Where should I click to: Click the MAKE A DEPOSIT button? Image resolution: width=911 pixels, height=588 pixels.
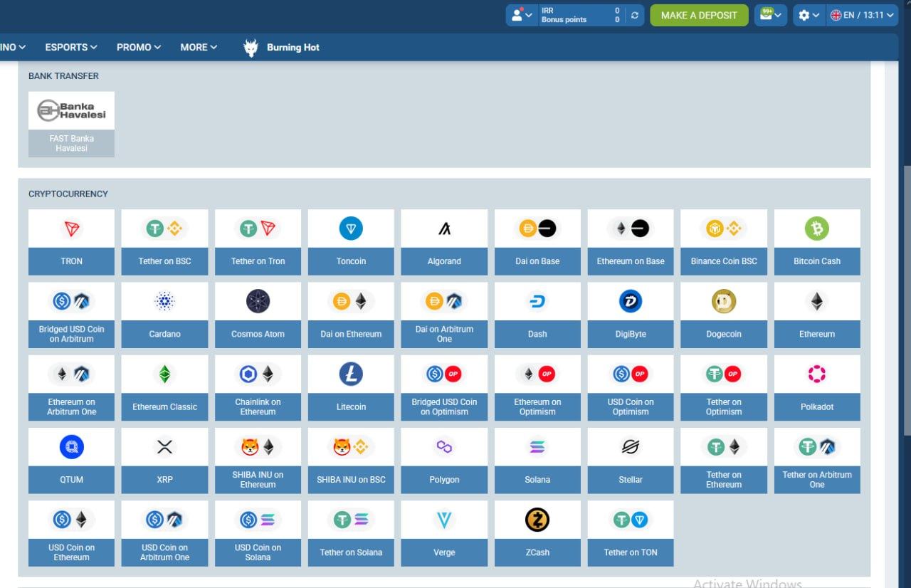[699, 15]
